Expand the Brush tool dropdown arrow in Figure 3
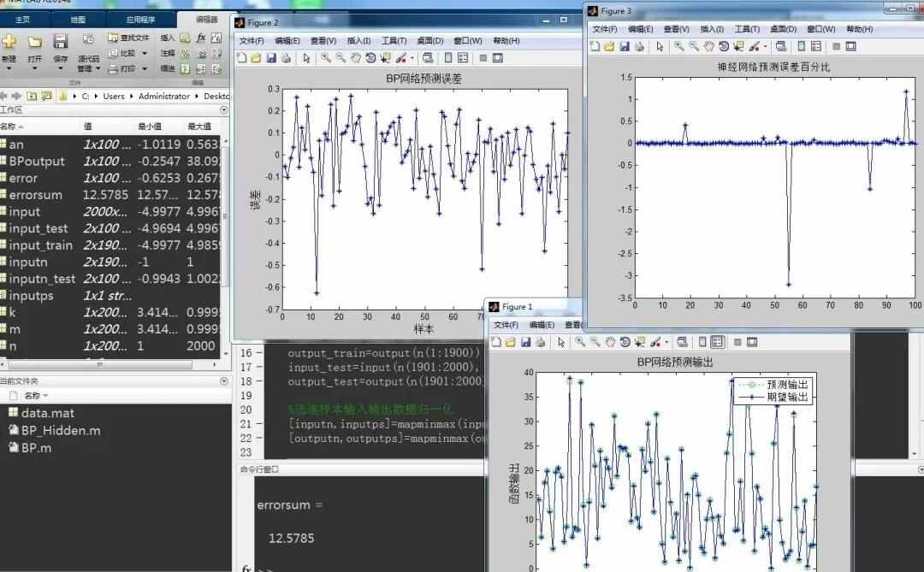 tap(765, 46)
